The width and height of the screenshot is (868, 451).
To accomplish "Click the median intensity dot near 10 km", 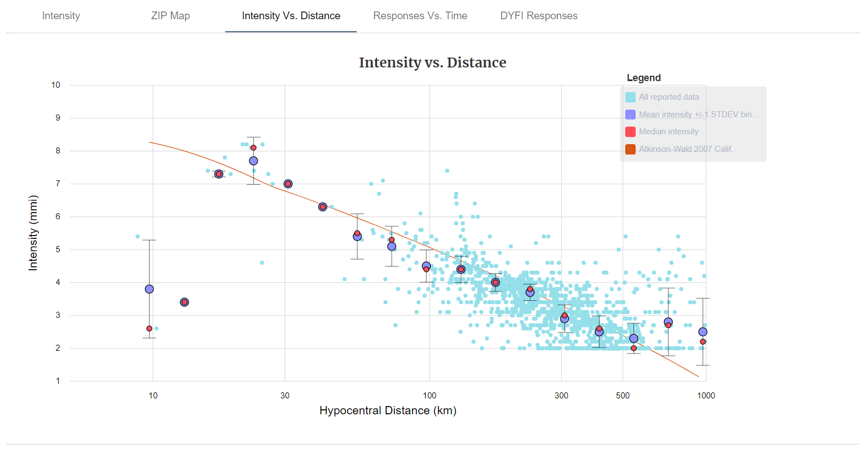I will [149, 328].
